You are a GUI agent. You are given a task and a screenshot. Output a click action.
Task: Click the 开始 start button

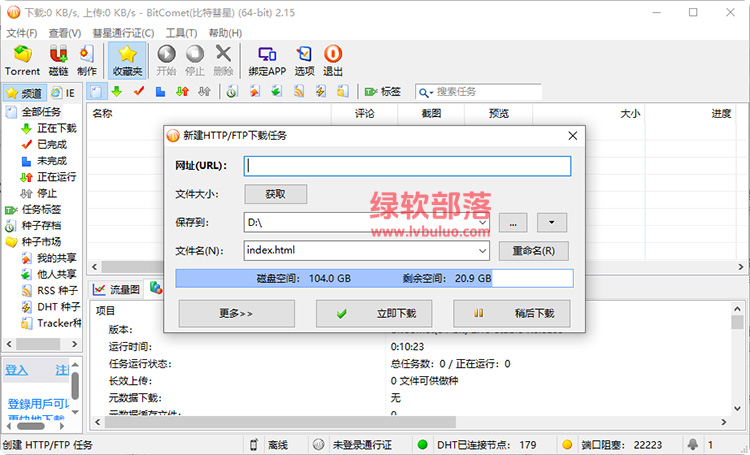pyautogui.click(x=166, y=60)
